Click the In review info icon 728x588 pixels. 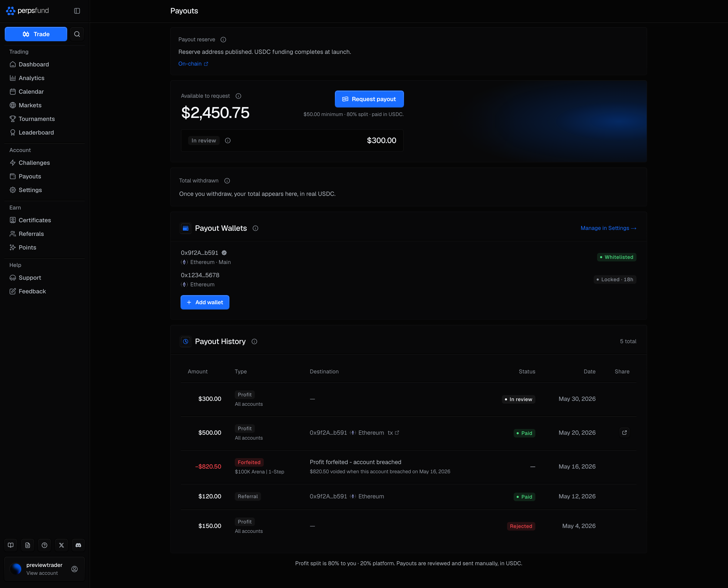[228, 141]
